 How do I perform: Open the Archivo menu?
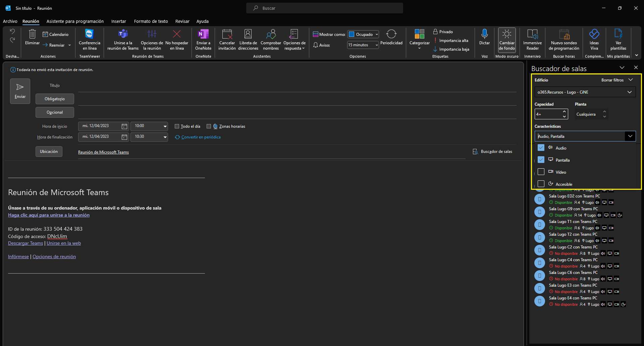tap(10, 21)
